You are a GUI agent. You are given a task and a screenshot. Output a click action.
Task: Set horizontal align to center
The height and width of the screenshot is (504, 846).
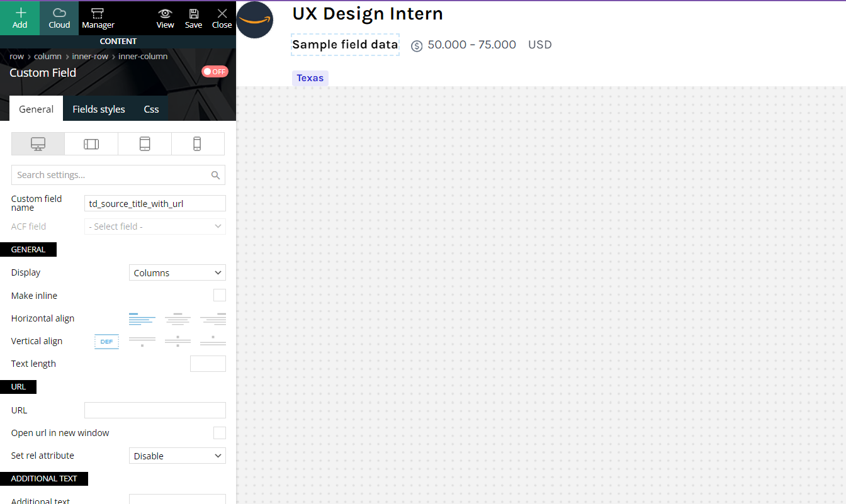point(178,318)
